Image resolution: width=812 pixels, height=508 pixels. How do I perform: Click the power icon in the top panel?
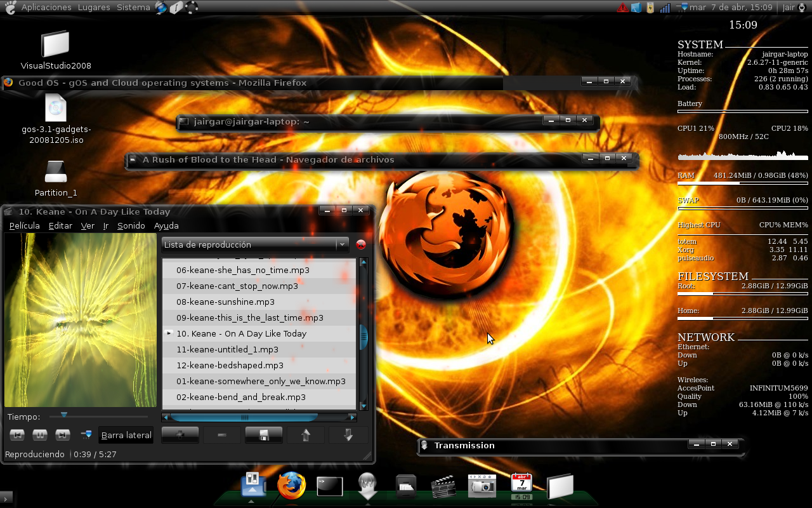point(802,8)
